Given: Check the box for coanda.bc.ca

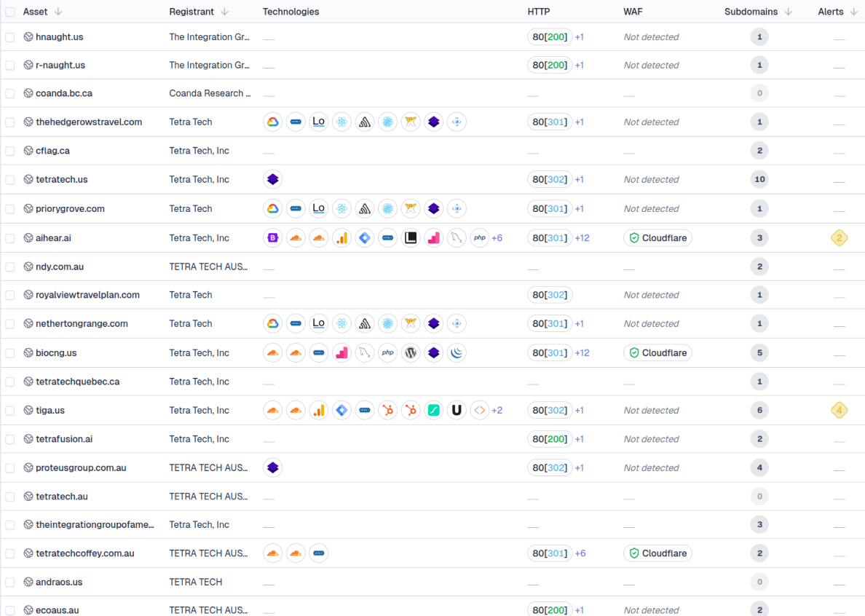Looking at the screenshot, I should (x=10, y=93).
